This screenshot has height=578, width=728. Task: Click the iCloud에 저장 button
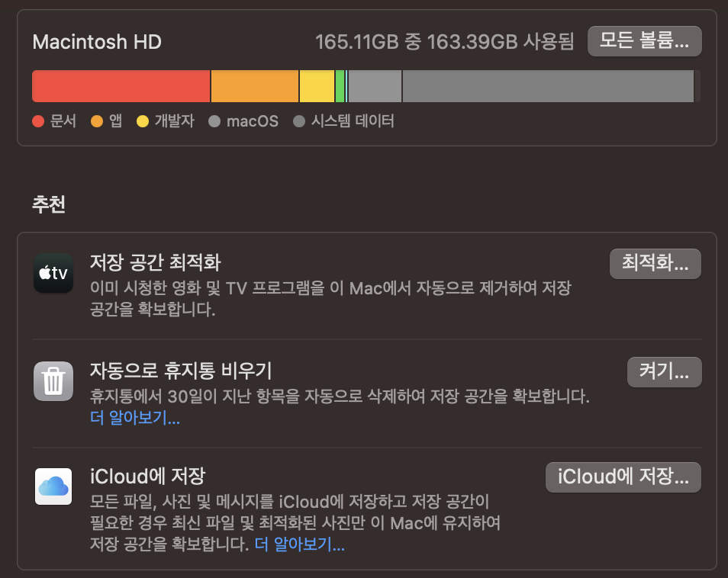click(623, 477)
